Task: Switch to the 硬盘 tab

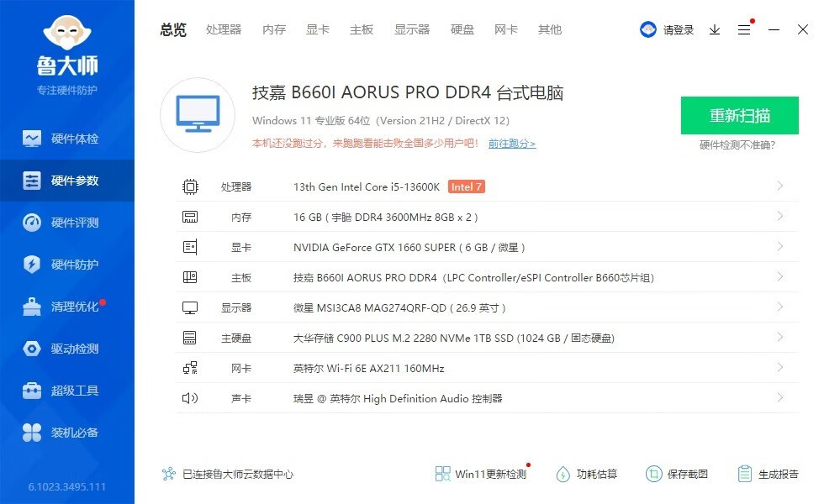Action: point(462,29)
